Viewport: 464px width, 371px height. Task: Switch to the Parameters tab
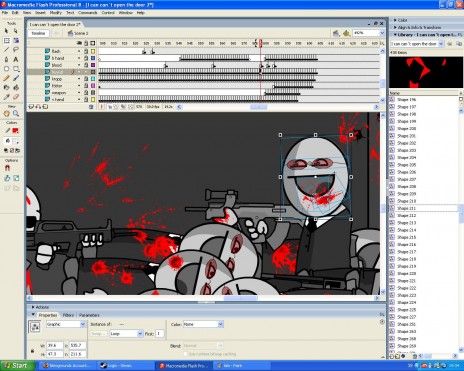[x=89, y=315]
